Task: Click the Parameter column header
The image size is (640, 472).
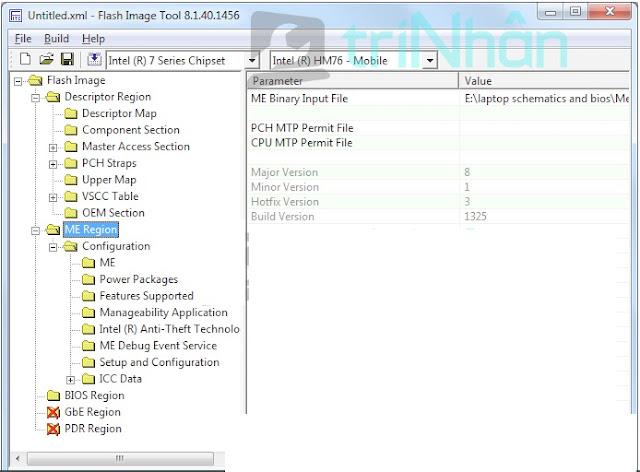Action: click(353, 81)
